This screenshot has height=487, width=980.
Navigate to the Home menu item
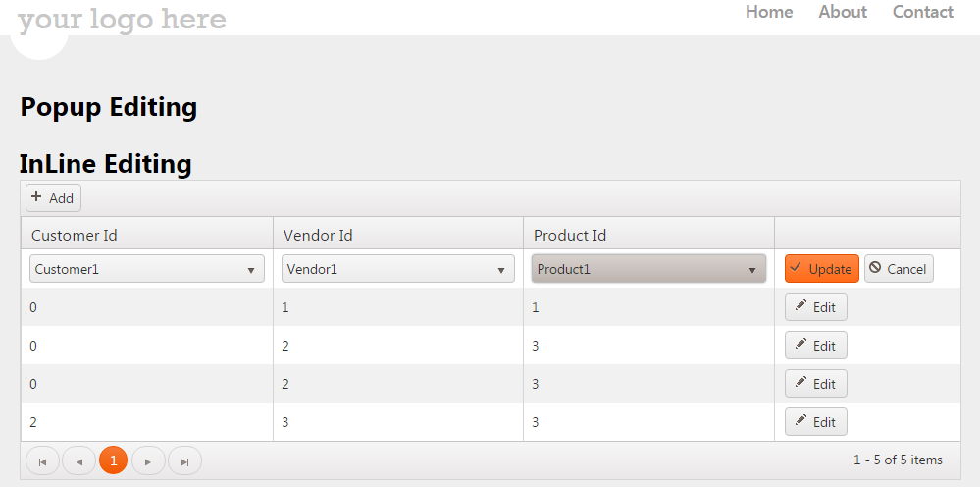769,12
